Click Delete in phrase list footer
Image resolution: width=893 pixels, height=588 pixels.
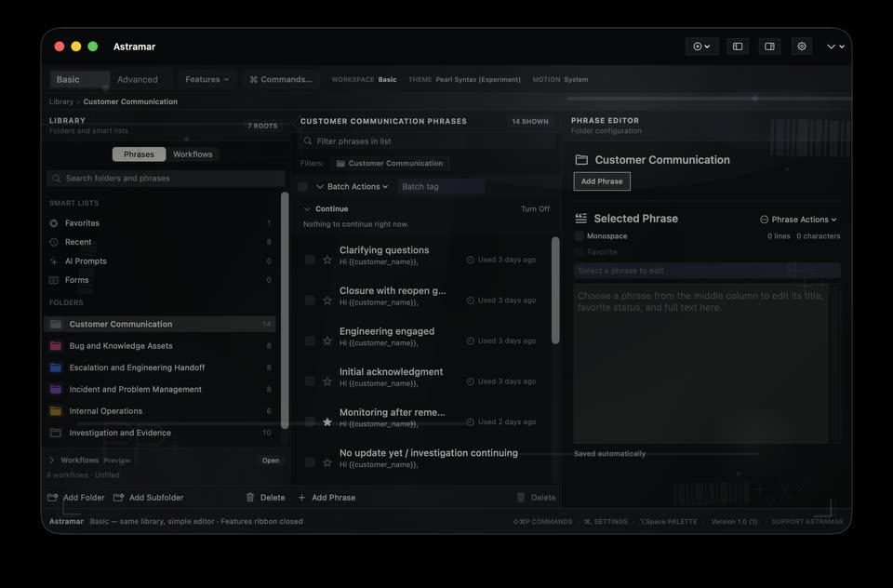click(536, 498)
